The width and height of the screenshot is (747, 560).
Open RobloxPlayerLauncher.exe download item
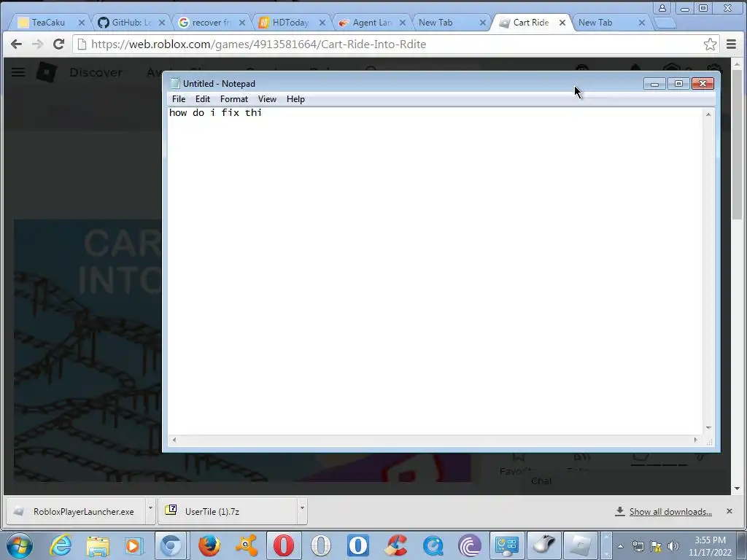click(75, 511)
